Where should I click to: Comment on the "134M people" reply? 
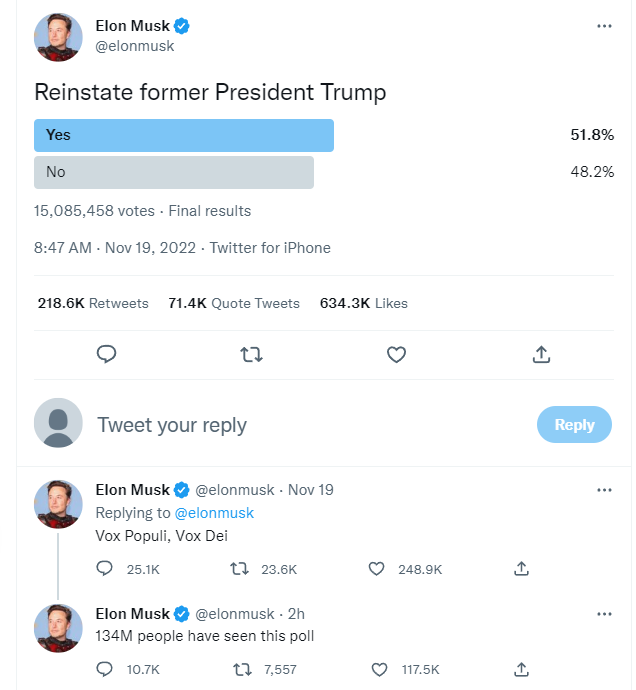105,668
